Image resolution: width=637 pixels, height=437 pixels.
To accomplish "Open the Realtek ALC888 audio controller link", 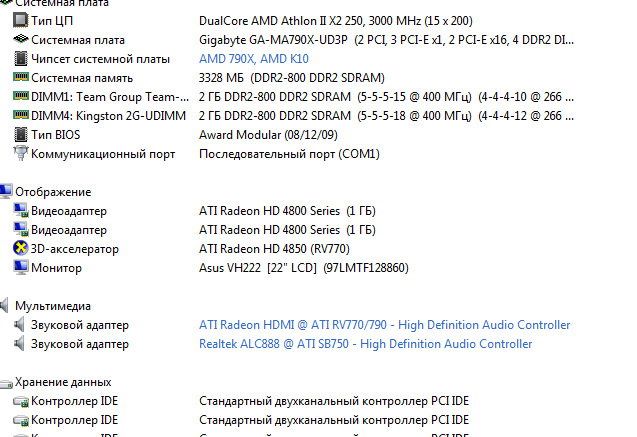I will (365, 344).
